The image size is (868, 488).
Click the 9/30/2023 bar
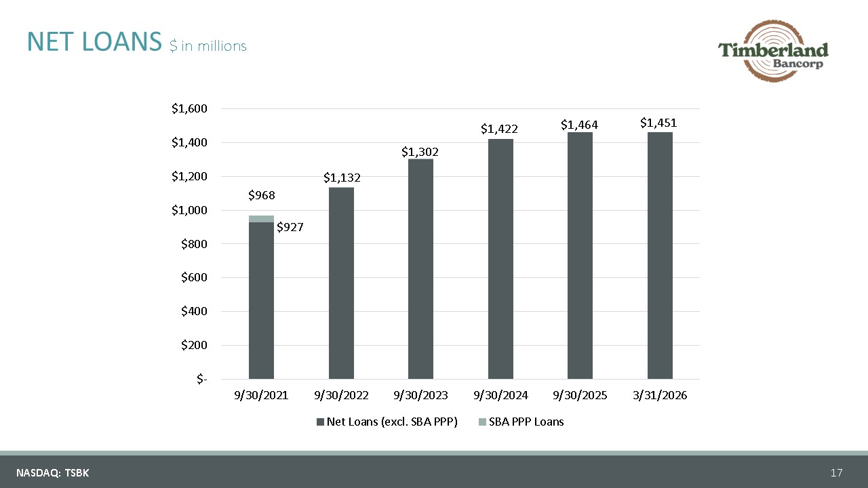point(420,269)
